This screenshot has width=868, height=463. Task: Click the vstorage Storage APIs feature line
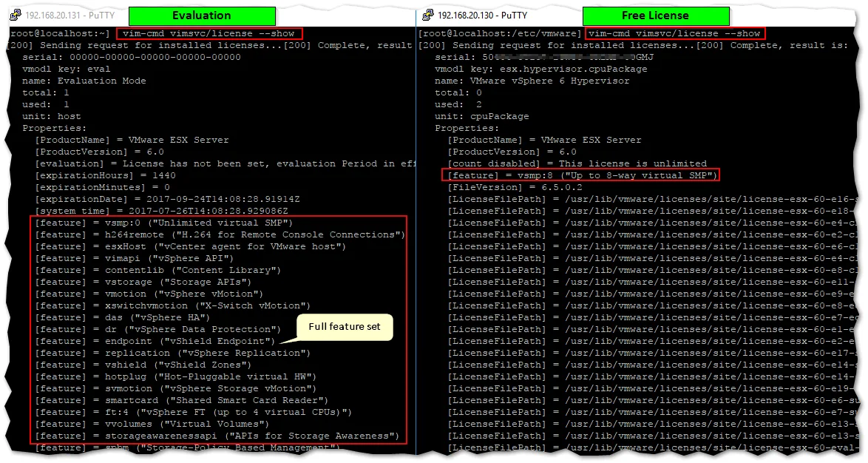143,283
